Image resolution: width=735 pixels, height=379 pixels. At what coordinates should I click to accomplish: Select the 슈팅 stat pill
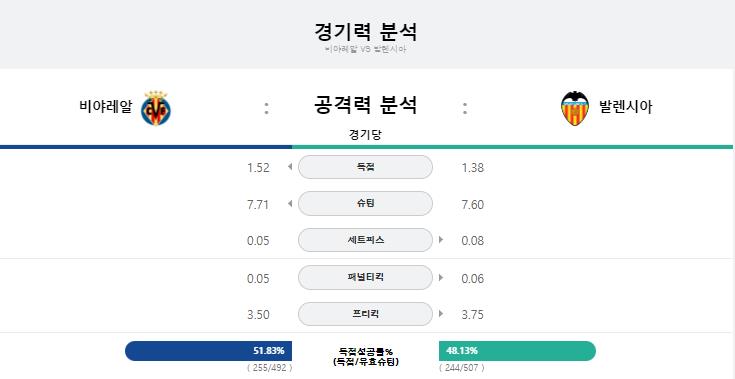(x=365, y=203)
